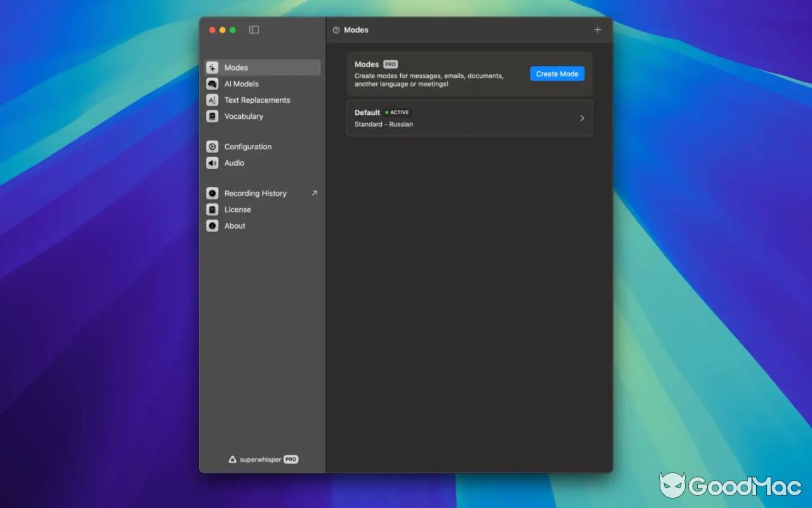Select the Configuration gear icon
Viewport: 812px width, 508px height.
213,146
